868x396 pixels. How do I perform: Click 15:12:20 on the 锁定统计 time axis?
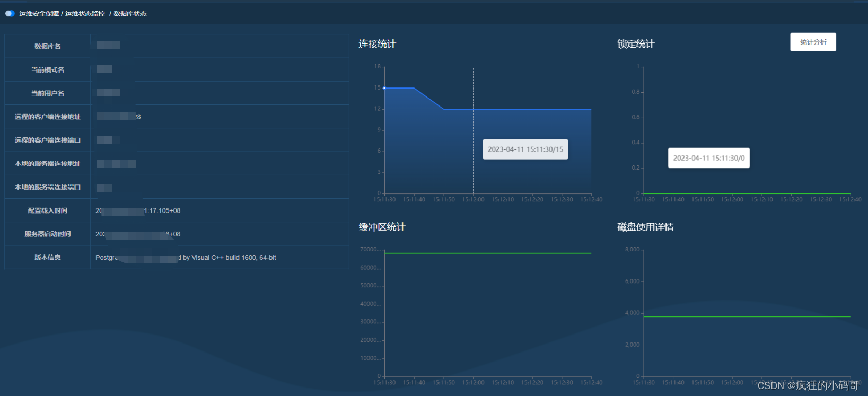(x=791, y=200)
